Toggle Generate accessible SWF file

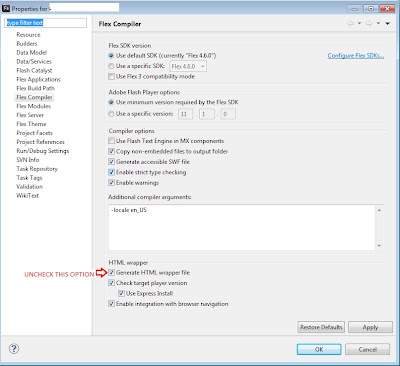[x=111, y=162]
